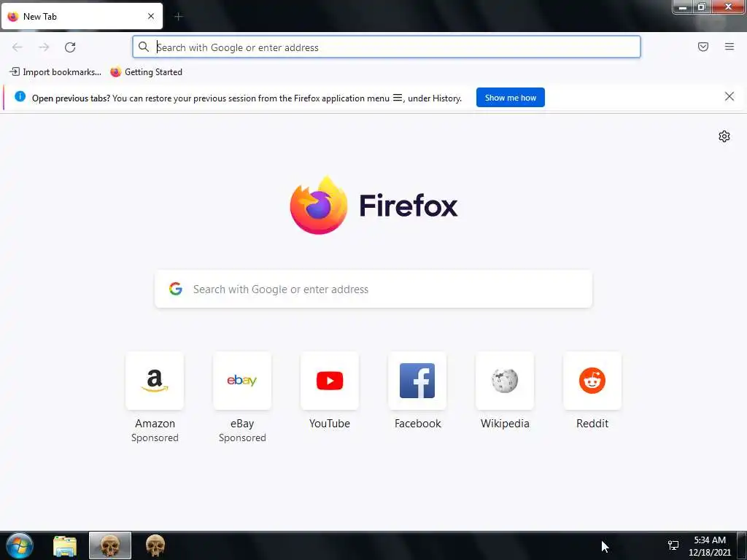Open Windows Explorer from the taskbar

coord(65,546)
